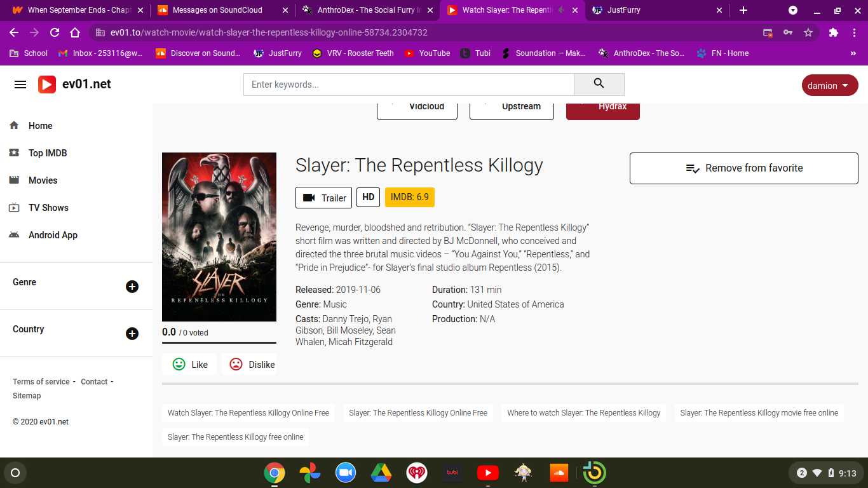Open the YouTube bookmark

tap(427, 53)
